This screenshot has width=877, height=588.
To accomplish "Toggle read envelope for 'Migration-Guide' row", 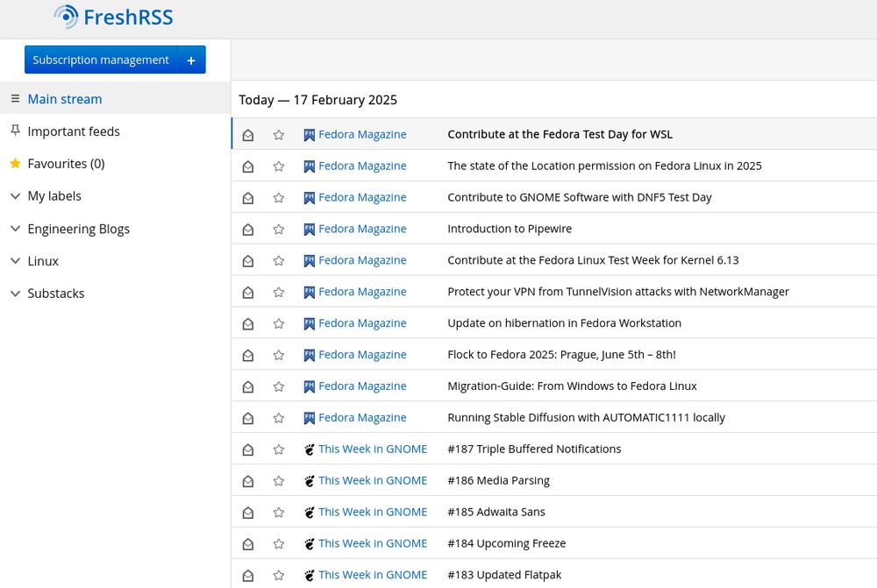I will coord(248,386).
